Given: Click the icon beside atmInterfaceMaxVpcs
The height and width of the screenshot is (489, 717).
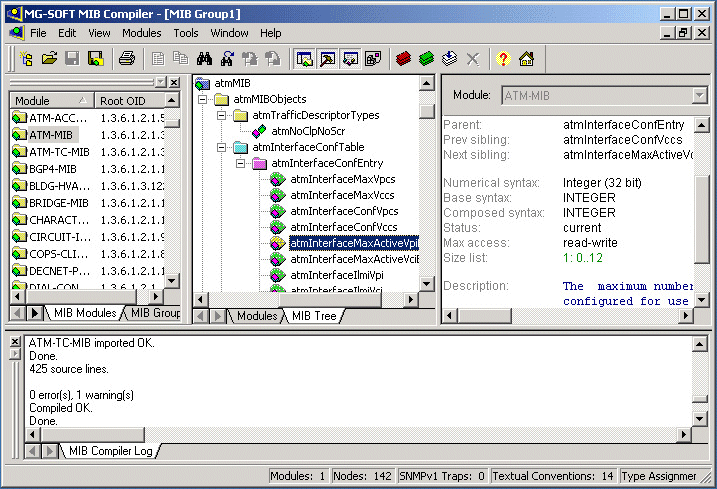Looking at the screenshot, I should [278, 179].
